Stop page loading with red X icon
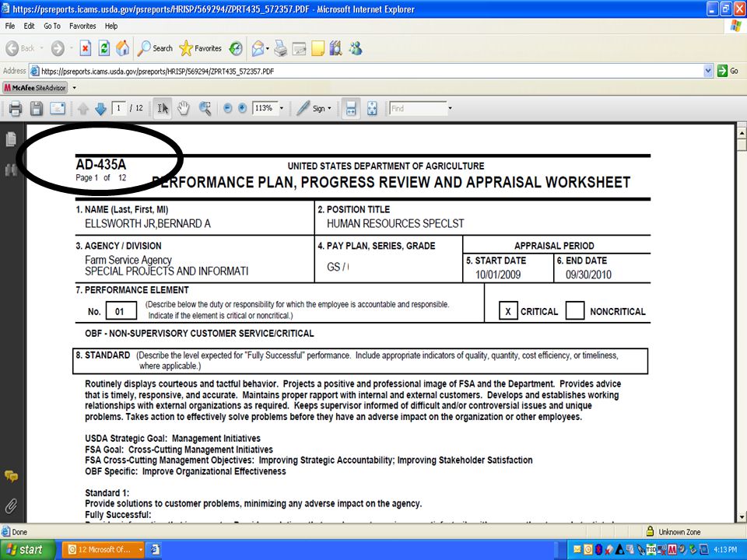The image size is (747, 560). pyautogui.click(x=86, y=48)
